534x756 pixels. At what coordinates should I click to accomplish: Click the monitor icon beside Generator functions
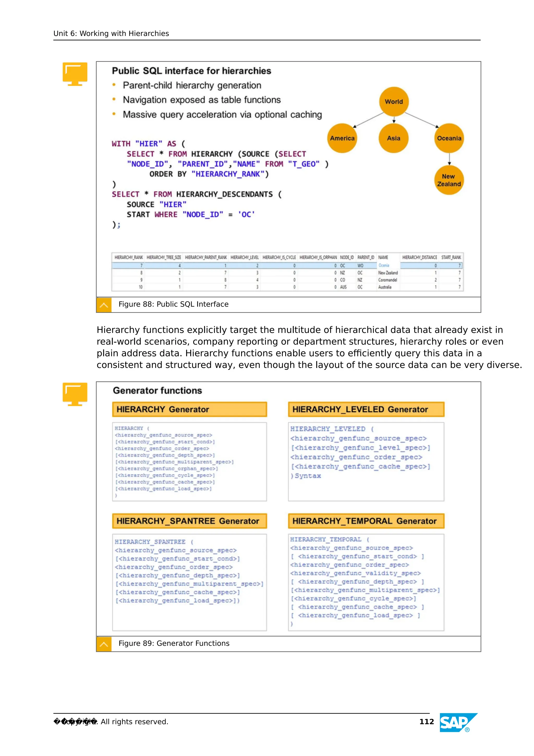click(x=75, y=394)
